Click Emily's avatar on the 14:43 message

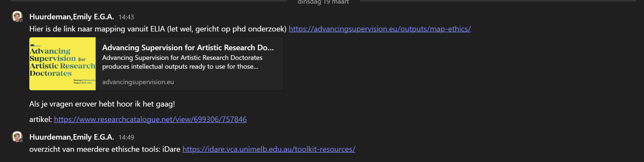pyautogui.click(x=17, y=16)
